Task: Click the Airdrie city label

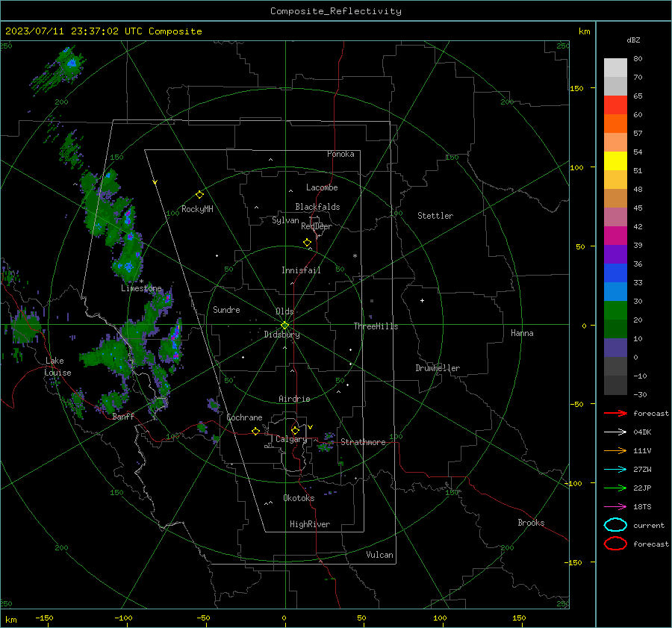Action: pyautogui.click(x=294, y=399)
